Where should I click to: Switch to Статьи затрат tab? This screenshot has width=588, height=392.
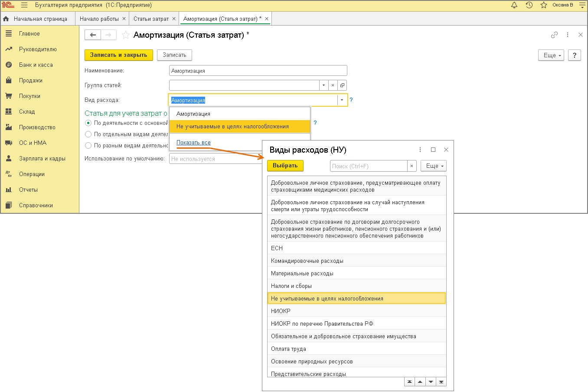point(151,19)
